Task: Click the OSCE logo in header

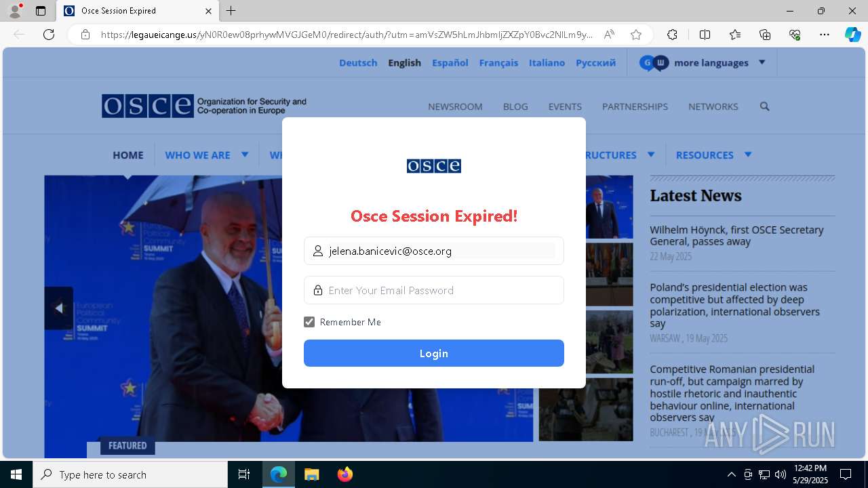Action: click(x=204, y=106)
